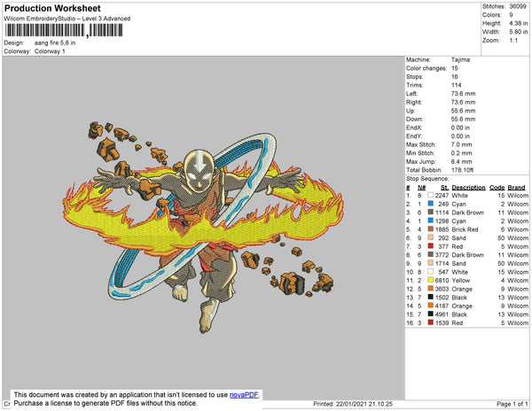
Task: Click the dark brown swatch on the 1114 row
Action: (x=431, y=212)
